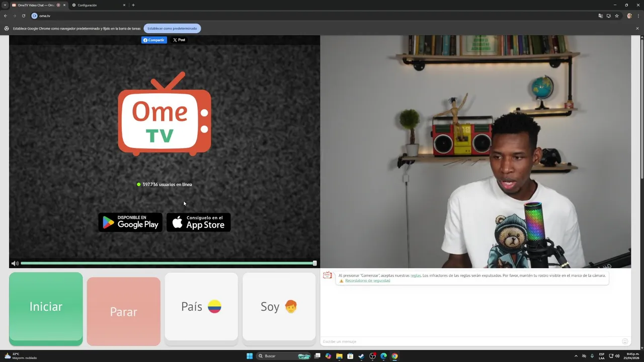644x362 pixels.
Task: Open the Chrome three-dot menu
Action: 638,16
